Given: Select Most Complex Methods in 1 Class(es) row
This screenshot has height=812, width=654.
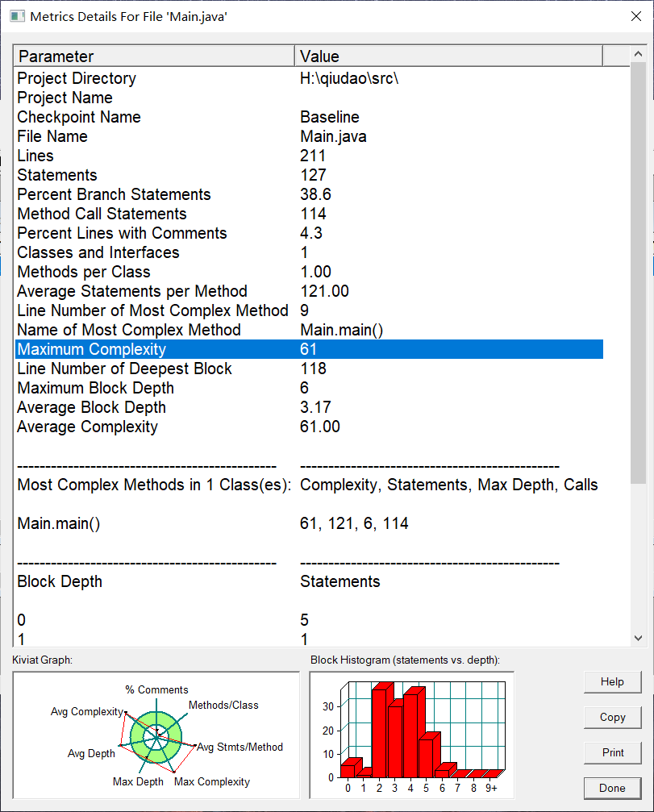Looking at the screenshot, I should pos(309,485).
